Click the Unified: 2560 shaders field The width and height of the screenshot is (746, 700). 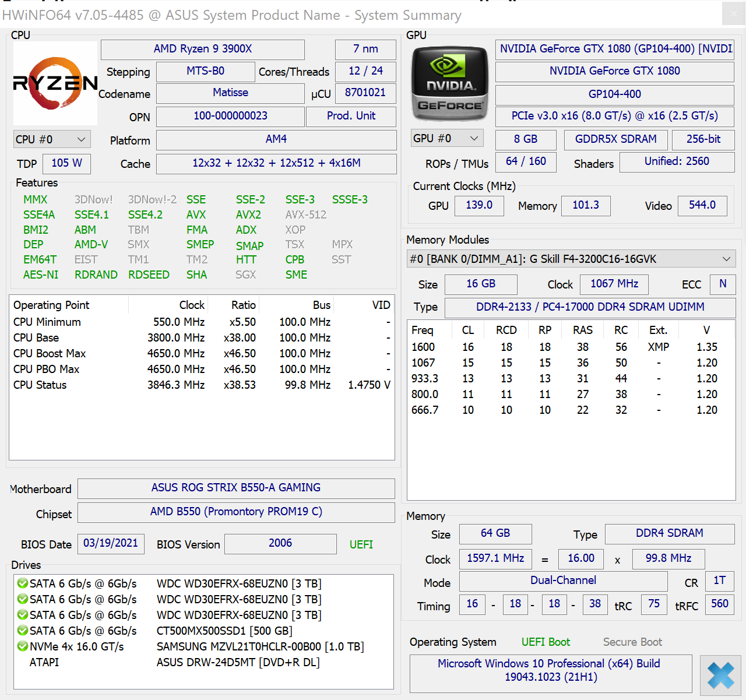[677, 161]
